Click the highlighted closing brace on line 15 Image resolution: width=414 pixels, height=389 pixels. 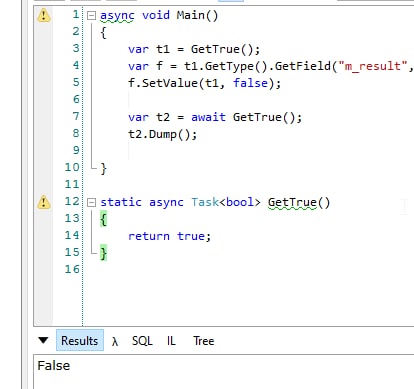(104, 253)
